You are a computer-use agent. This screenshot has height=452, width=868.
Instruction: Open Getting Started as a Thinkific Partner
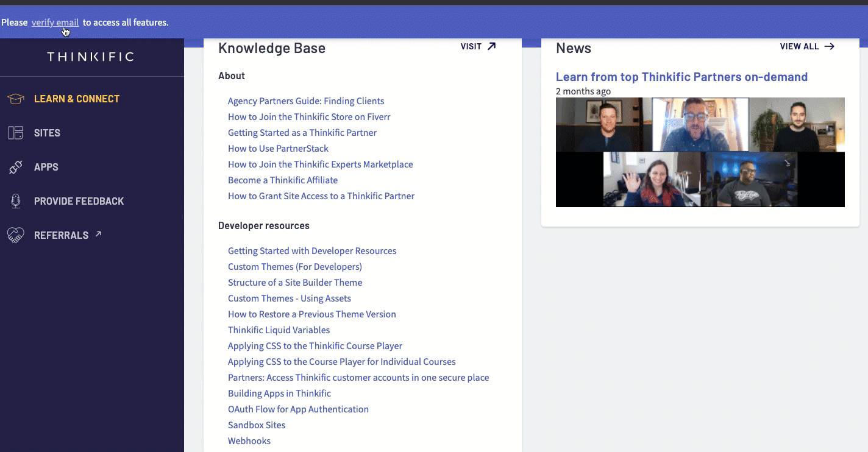(302, 133)
